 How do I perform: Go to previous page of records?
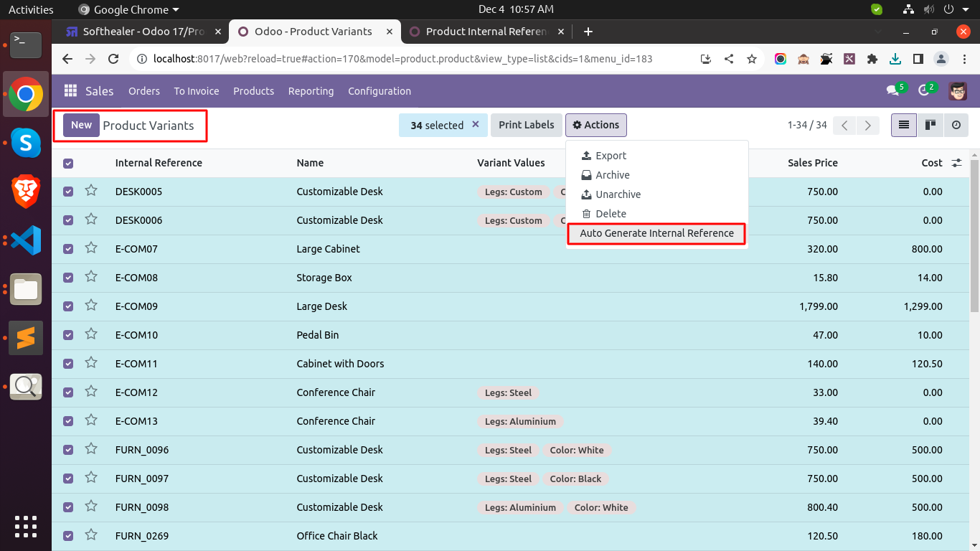point(845,126)
